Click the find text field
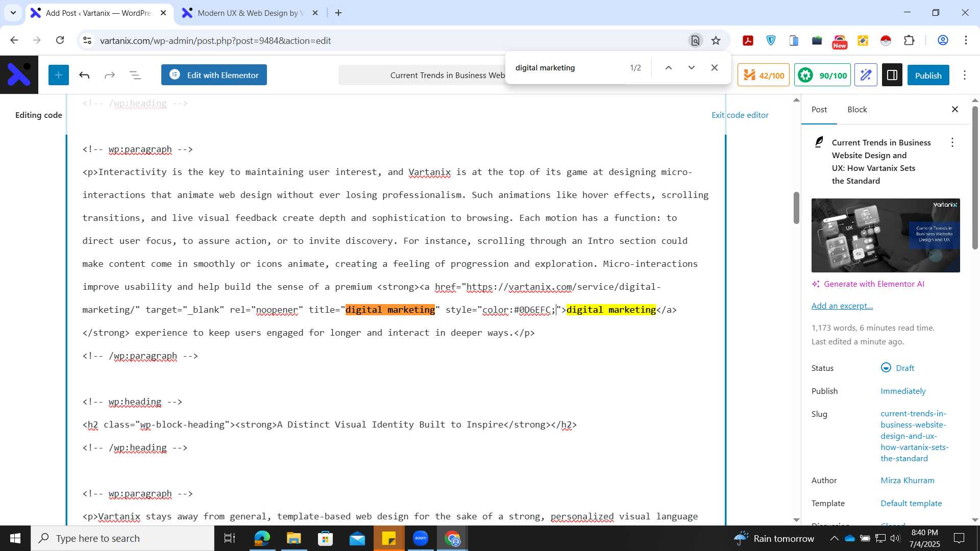The width and height of the screenshot is (980, 551). [x=567, y=68]
